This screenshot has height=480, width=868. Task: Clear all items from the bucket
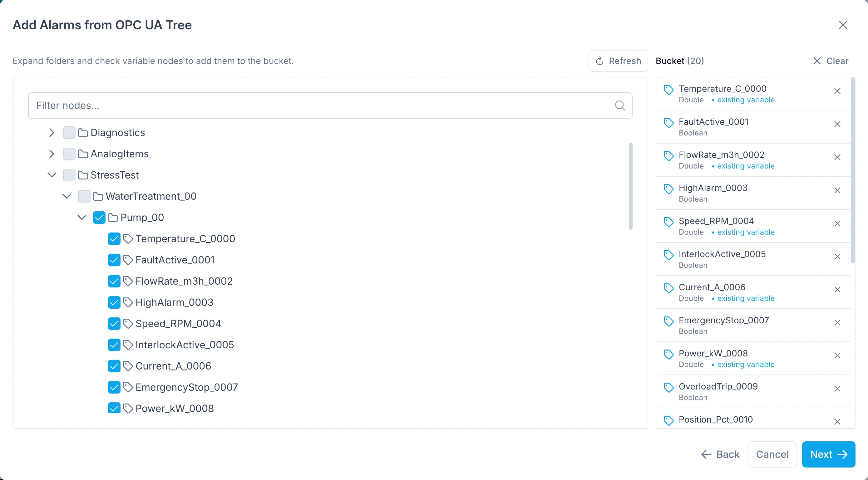831,61
